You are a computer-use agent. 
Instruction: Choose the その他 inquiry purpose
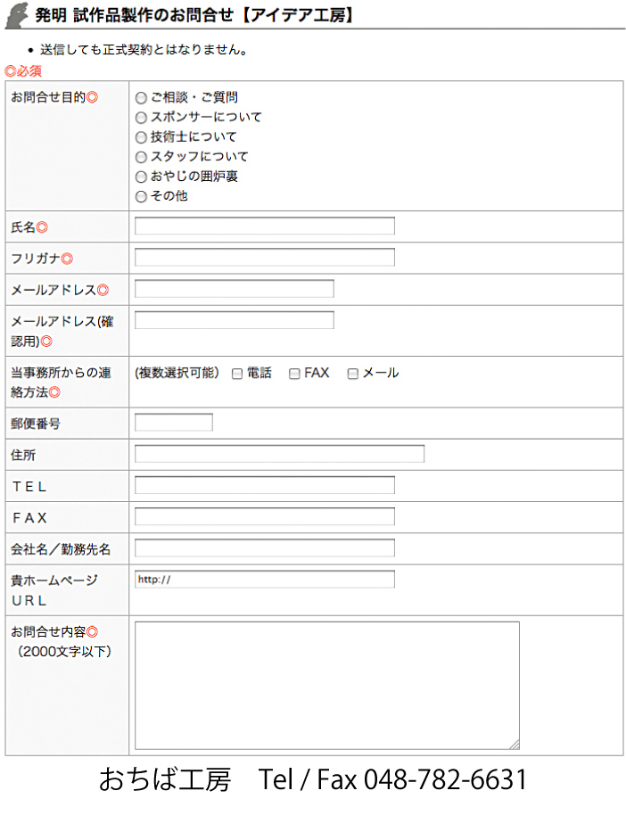[x=141, y=196]
